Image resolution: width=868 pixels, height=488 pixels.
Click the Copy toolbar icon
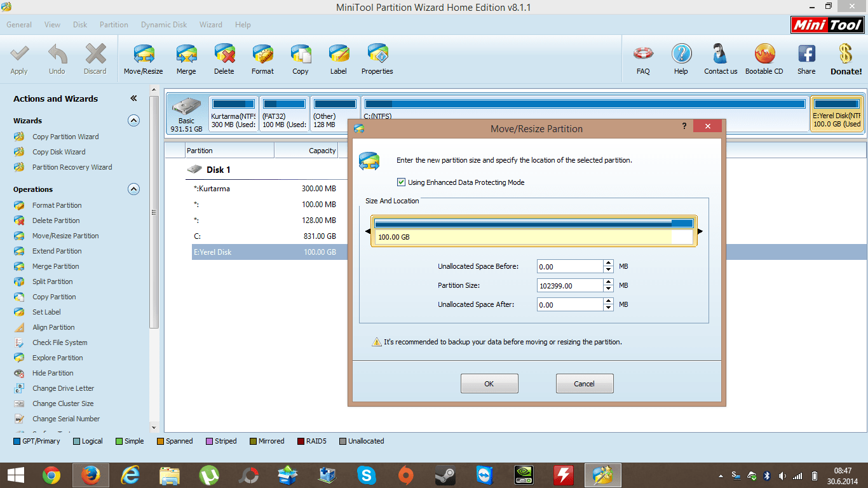pyautogui.click(x=301, y=59)
